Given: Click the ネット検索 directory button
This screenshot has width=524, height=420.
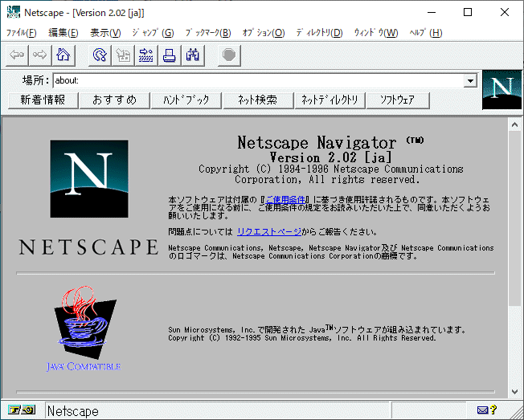Looking at the screenshot, I should [x=258, y=100].
